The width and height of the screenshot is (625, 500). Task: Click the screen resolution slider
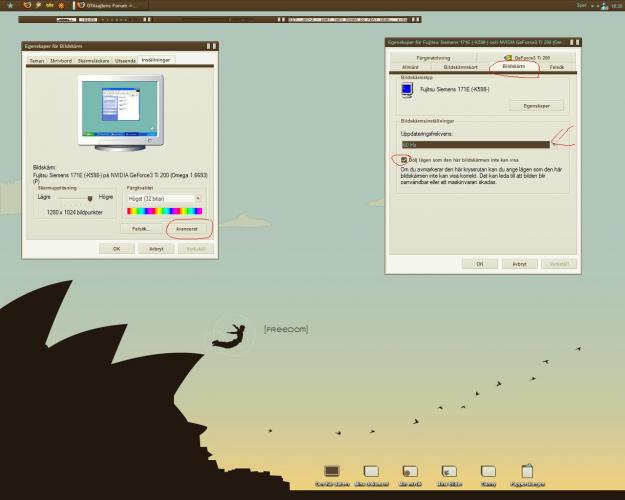tap(75, 199)
